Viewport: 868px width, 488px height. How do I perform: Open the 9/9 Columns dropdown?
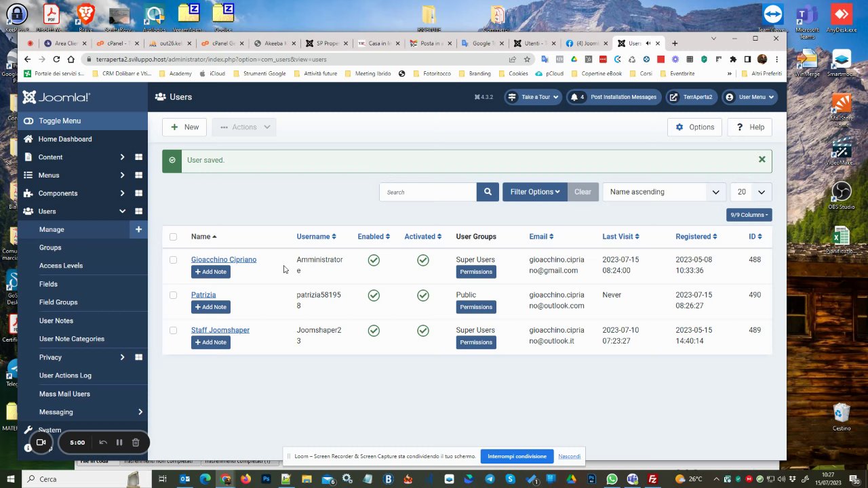[749, 215]
